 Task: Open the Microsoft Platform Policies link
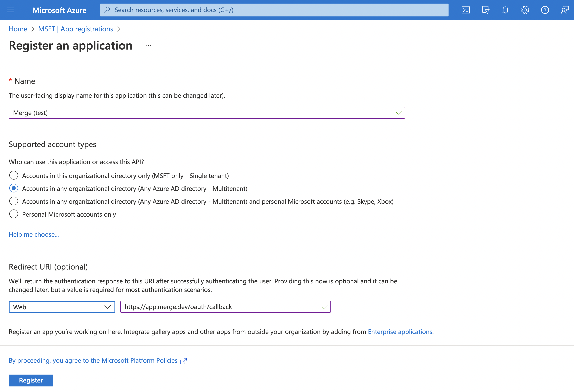93,360
